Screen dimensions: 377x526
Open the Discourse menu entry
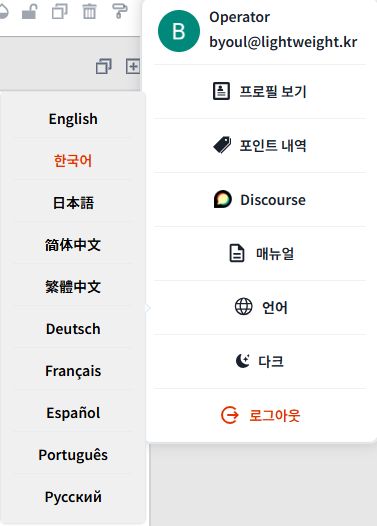[x=260, y=200]
